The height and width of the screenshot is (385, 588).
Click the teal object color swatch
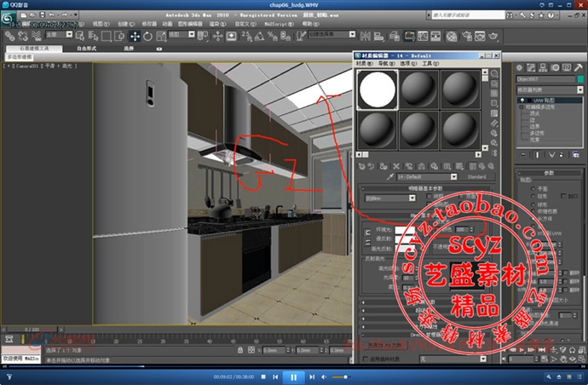[580, 79]
